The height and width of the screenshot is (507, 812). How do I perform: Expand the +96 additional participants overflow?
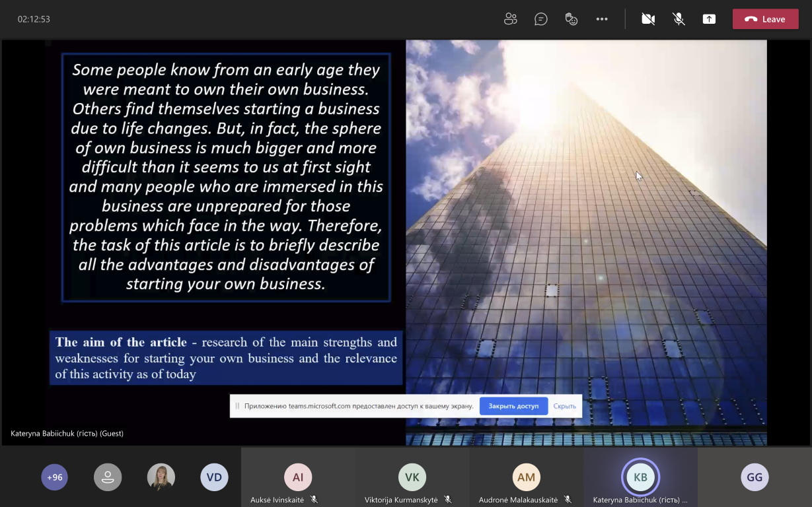(x=54, y=477)
